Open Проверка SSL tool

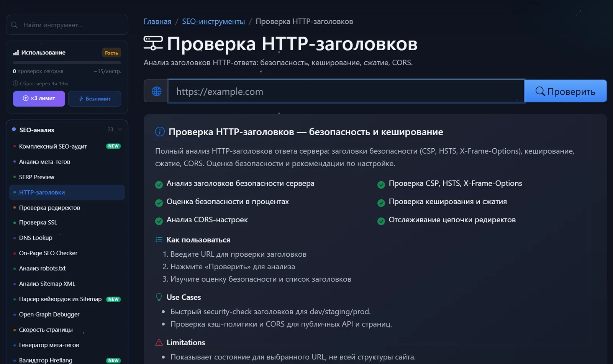click(x=67, y=222)
